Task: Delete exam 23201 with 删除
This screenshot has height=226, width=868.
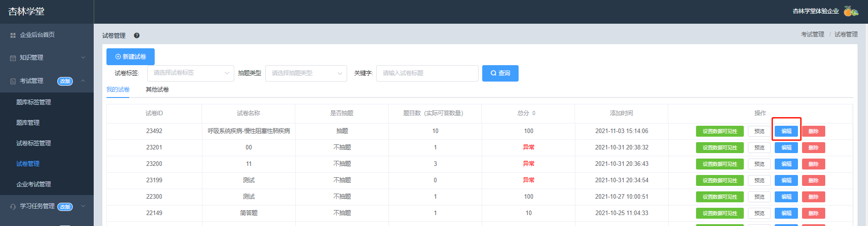Action: pos(813,148)
